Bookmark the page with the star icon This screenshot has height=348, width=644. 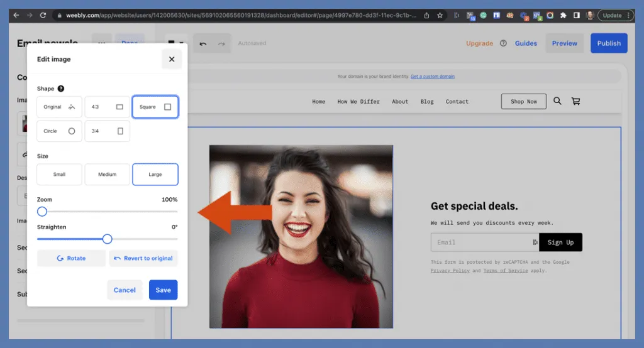click(x=440, y=15)
